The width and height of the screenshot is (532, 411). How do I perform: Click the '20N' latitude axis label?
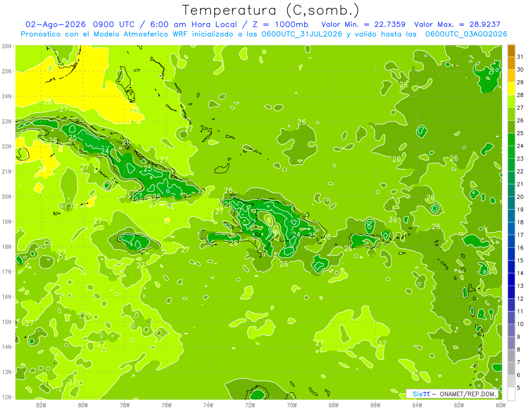(7, 196)
